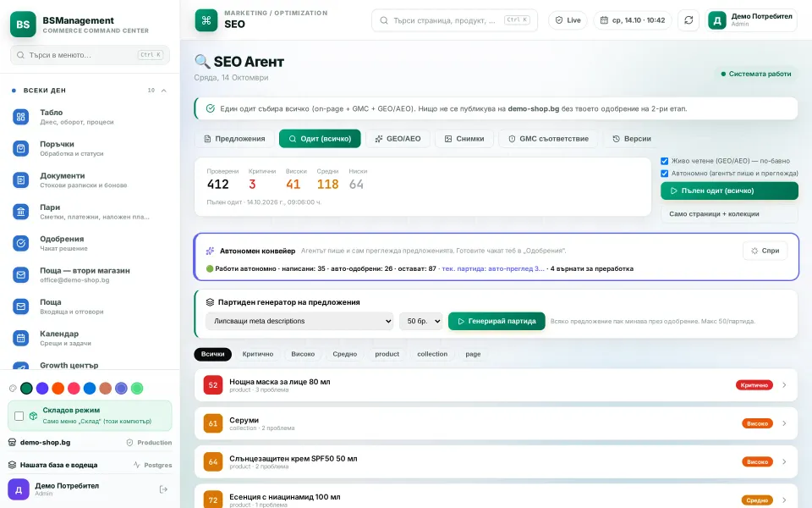The image size is (812, 508).
Task: Click Търси страница, продукт search field
Action: tap(454, 20)
